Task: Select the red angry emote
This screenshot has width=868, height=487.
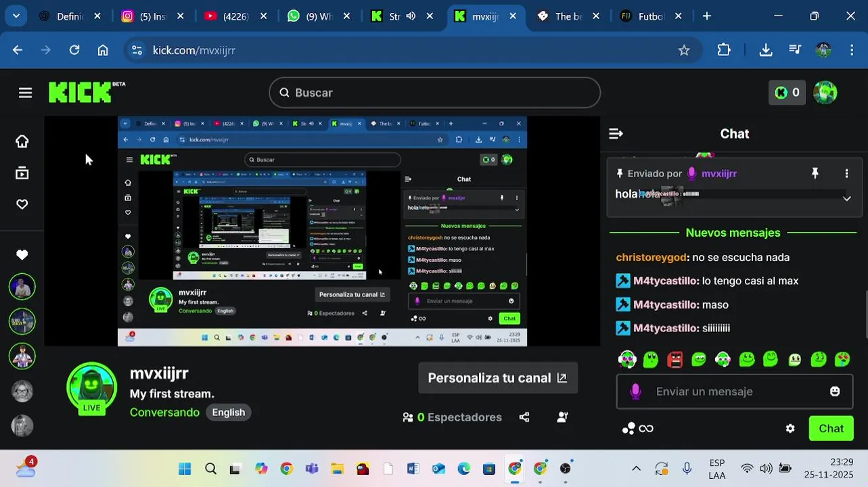Action: pyautogui.click(x=675, y=359)
